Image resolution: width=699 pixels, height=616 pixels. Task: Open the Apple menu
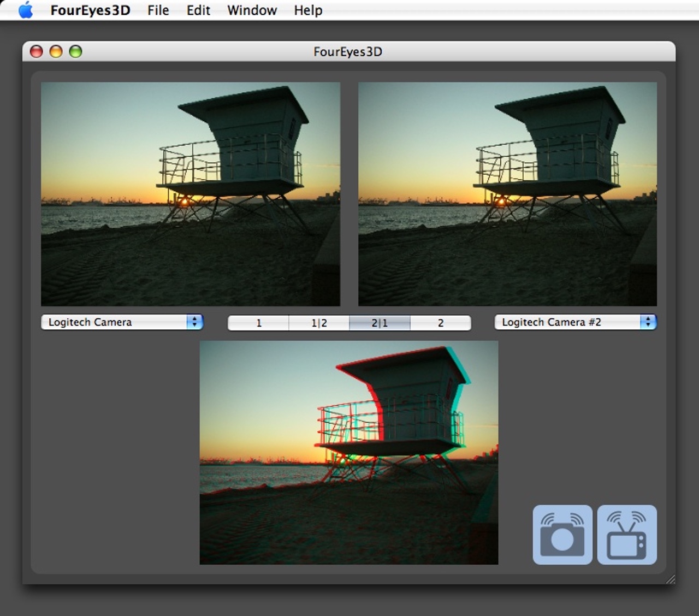click(26, 10)
